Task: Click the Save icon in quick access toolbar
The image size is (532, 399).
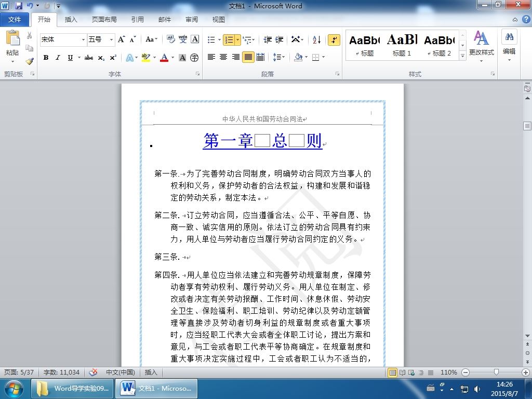Action: coord(19,6)
